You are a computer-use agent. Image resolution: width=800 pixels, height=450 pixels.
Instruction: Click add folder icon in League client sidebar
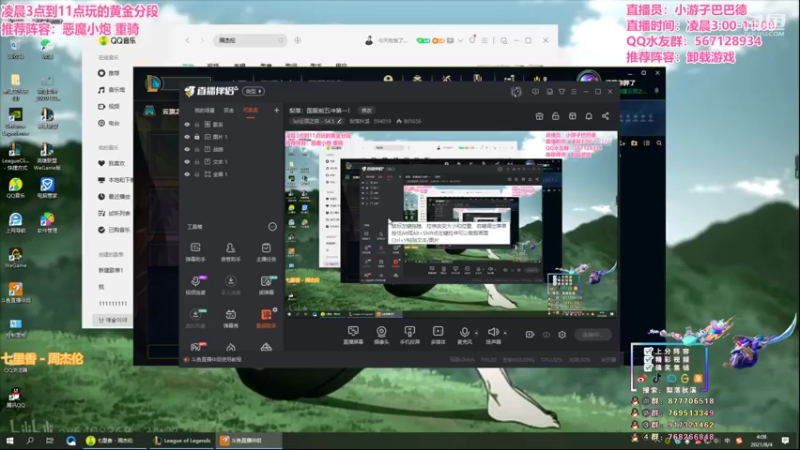[x=634, y=143]
